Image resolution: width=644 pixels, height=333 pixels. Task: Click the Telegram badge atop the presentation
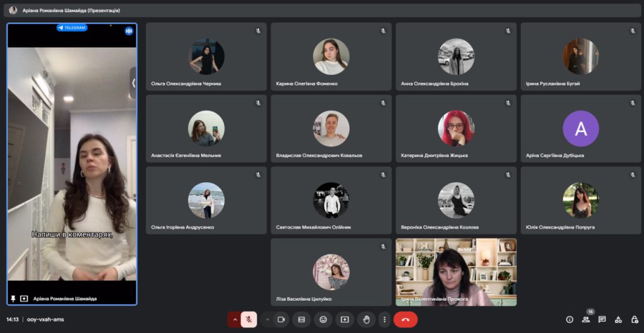click(x=72, y=28)
